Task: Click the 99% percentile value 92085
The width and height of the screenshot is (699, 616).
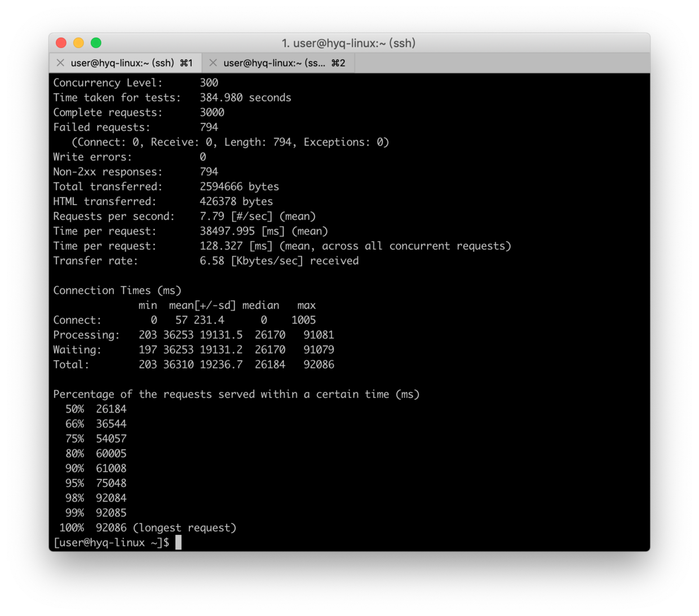Action: point(111,513)
